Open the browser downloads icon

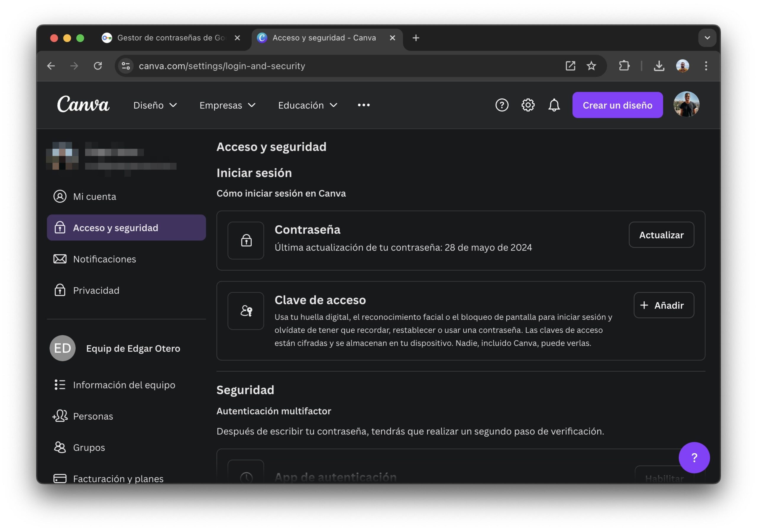tap(659, 66)
